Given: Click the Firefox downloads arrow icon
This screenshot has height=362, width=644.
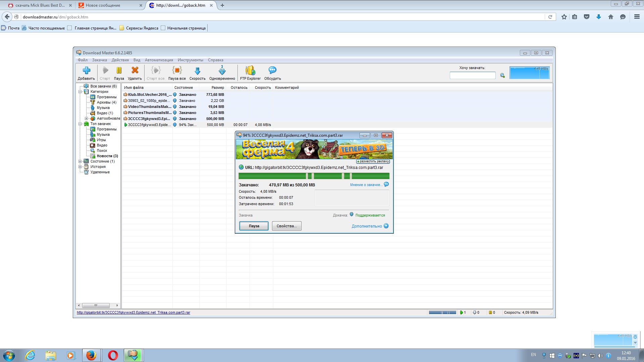Looking at the screenshot, I should pyautogui.click(x=599, y=17).
